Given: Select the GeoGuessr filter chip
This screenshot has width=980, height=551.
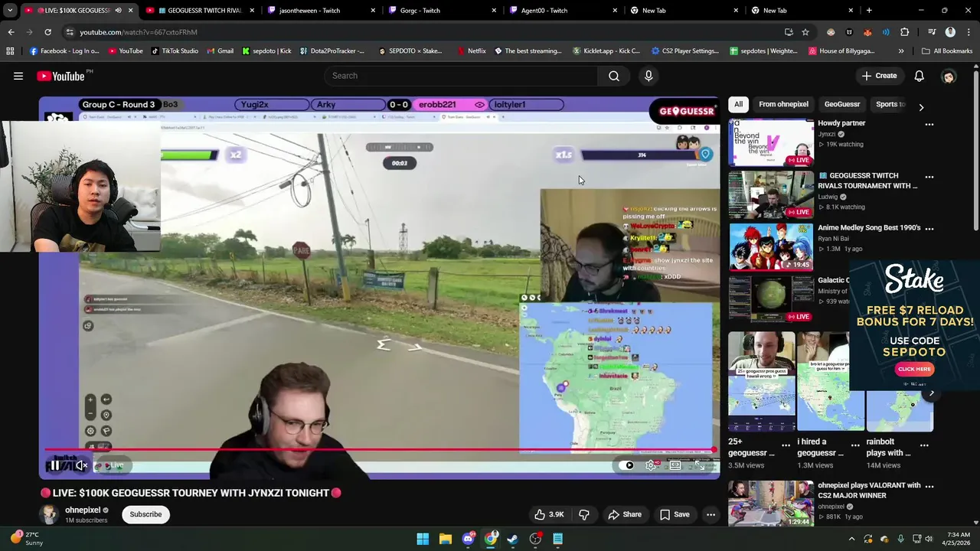Looking at the screenshot, I should click(x=842, y=104).
